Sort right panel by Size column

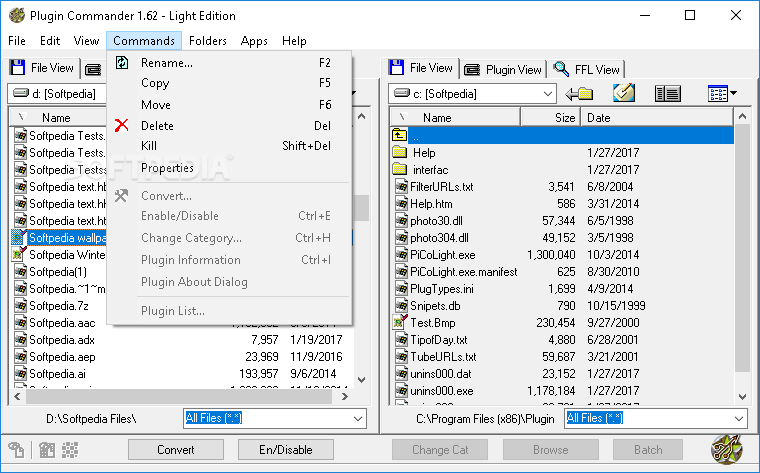click(551, 117)
